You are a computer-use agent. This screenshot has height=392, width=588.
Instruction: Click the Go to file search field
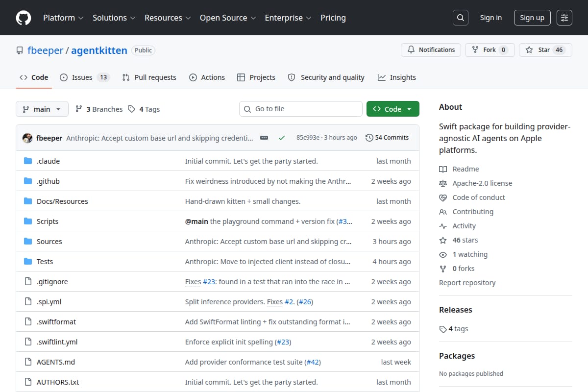[x=301, y=109]
